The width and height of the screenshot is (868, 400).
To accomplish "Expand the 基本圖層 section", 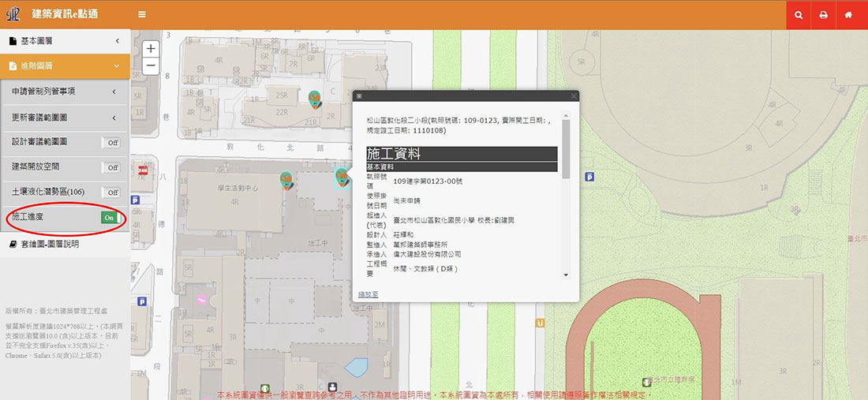I will click(x=65, y=40).
